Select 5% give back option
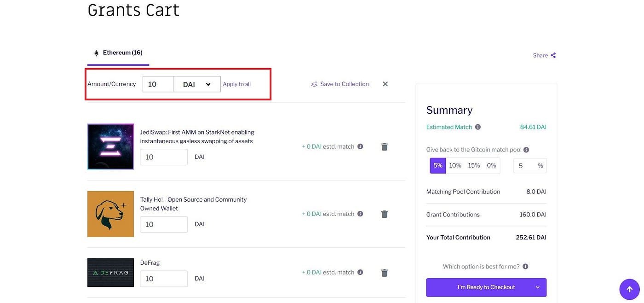 [438, 165]
